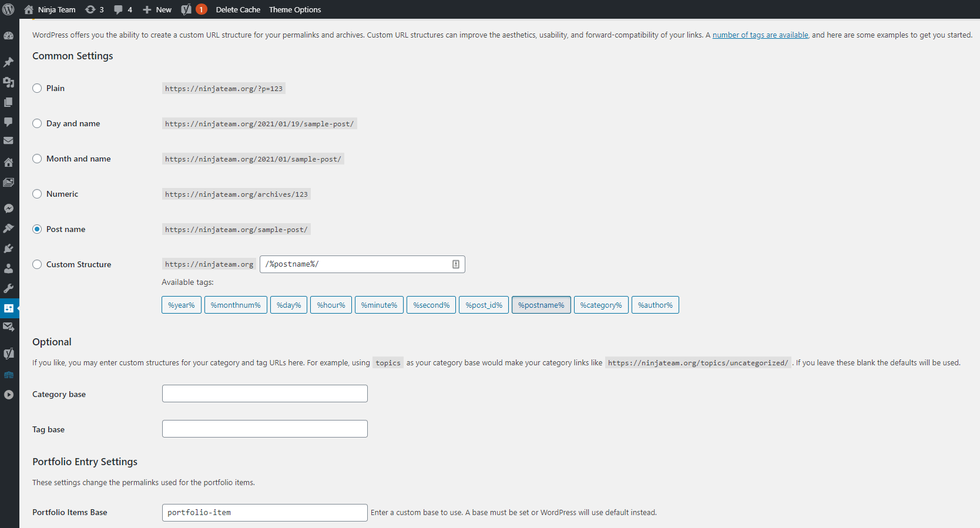
Task: Click the Portfolio Items Base input field
Action: (265, 513)
